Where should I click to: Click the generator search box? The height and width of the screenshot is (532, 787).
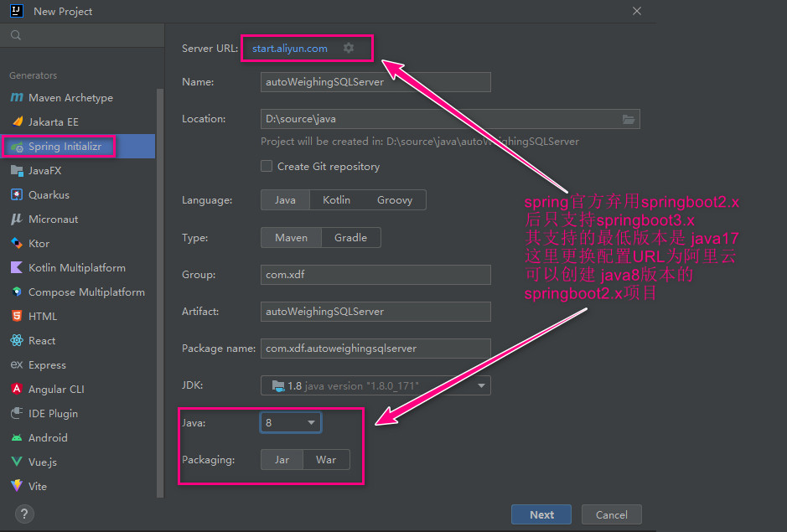[x=82, y=35]
